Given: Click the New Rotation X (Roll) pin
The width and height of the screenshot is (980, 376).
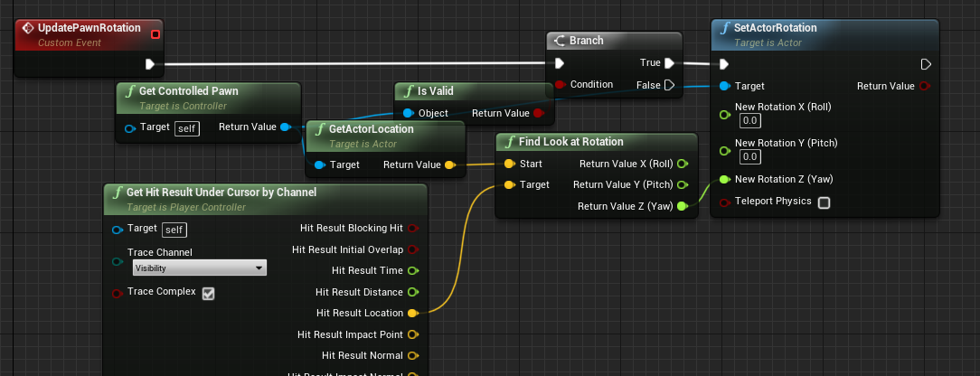Looking at the screenshot, I should pyautogui.click(x=724, y=115).
